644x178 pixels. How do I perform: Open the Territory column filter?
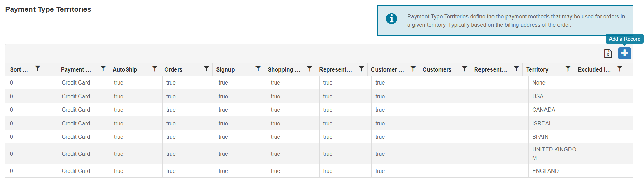568,69
